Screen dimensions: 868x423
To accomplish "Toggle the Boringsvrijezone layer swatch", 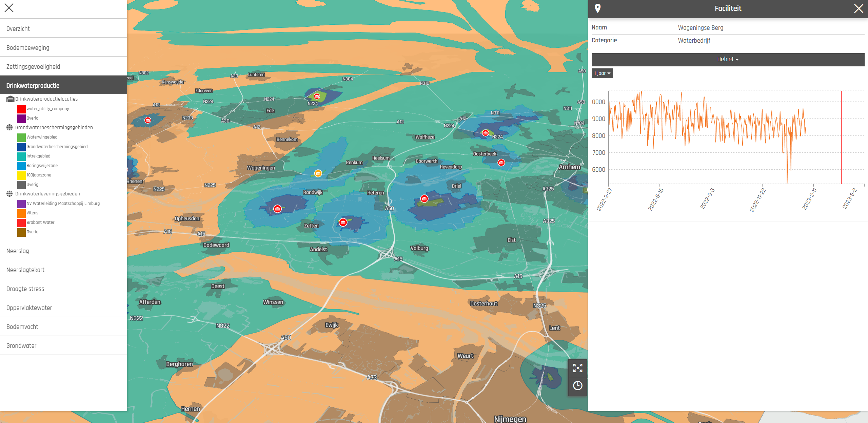I will [21, 166].
